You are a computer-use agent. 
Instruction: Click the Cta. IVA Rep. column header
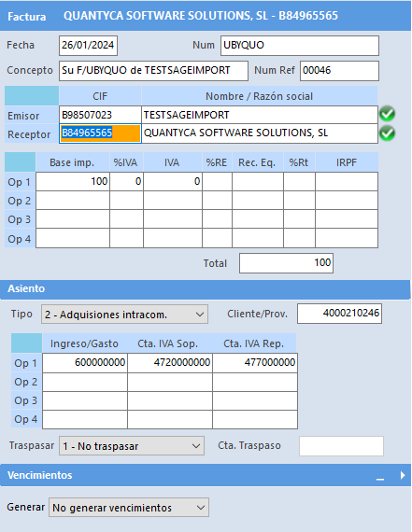point(254,343)
